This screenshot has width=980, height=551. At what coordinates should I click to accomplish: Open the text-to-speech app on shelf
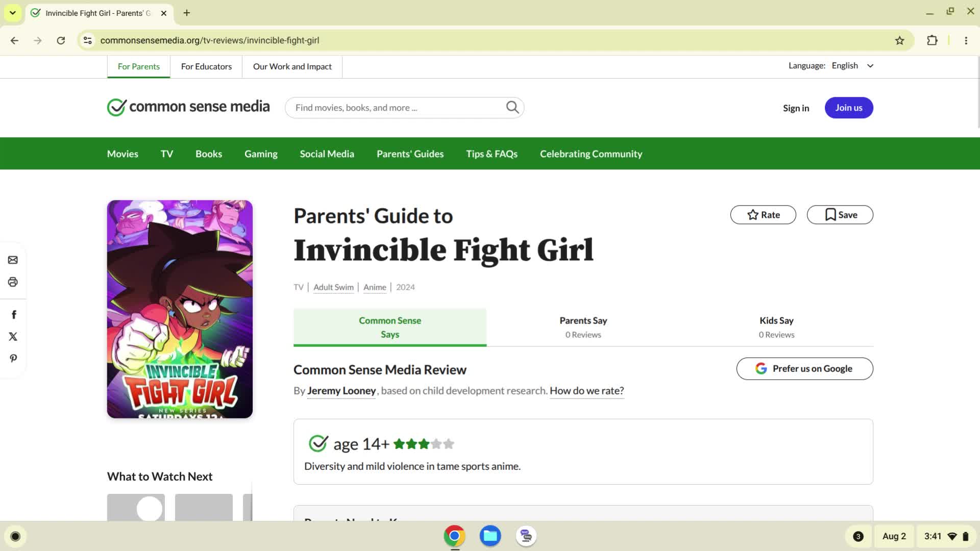coord(526,536)
